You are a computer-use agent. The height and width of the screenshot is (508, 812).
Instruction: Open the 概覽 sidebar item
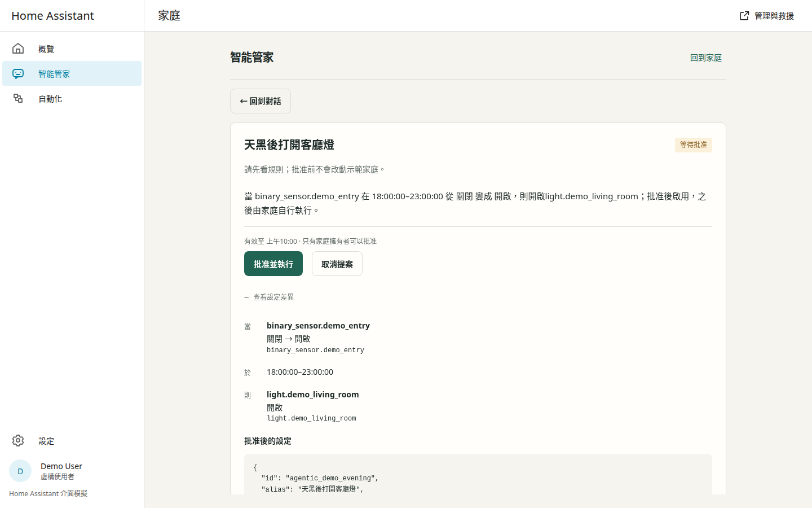[72, 49]
